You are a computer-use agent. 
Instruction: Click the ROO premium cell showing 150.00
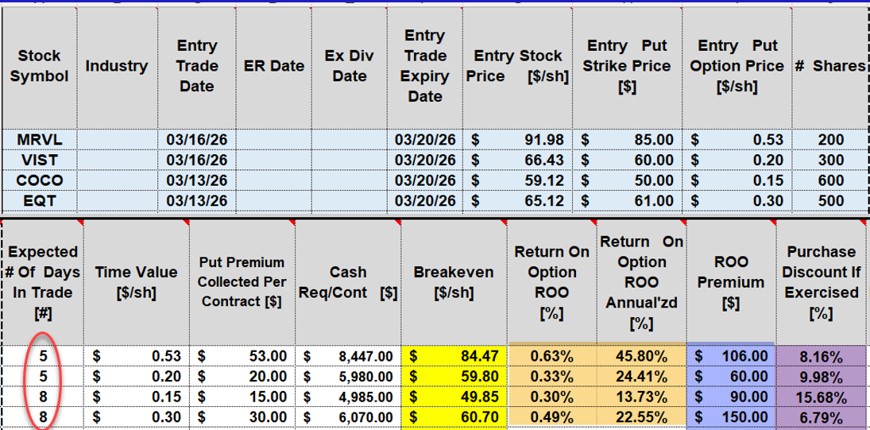point(732,418)
